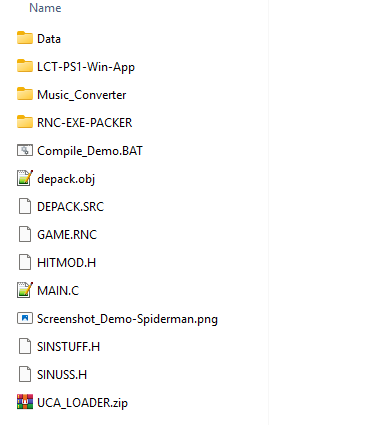Select the Screenshot_Demo-Spiderman.png image icon
Viewport: 384px width, 425px height.
click(x=25, y=318)
